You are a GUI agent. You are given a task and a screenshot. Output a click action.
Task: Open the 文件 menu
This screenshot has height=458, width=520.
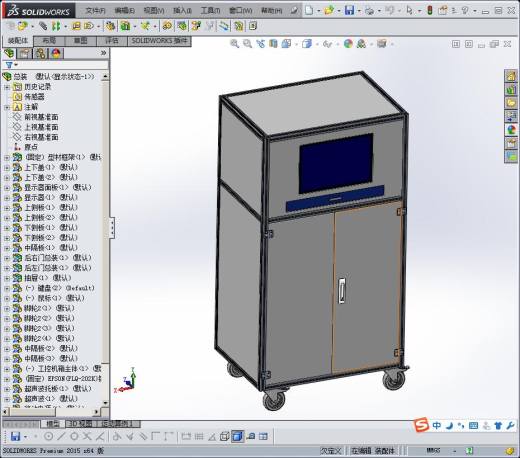pyautogui.click(x=95, y=11)
